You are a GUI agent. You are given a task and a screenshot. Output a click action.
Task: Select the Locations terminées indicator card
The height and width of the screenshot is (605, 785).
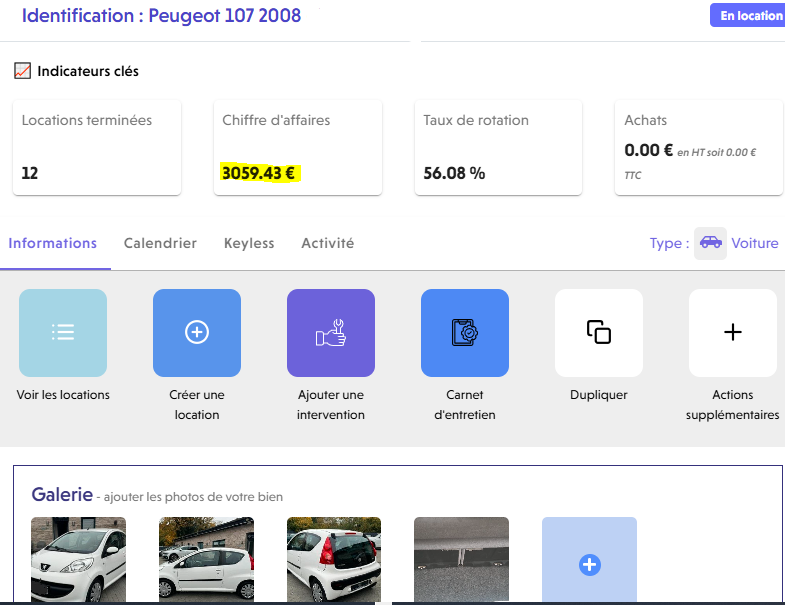coord(97,147)
